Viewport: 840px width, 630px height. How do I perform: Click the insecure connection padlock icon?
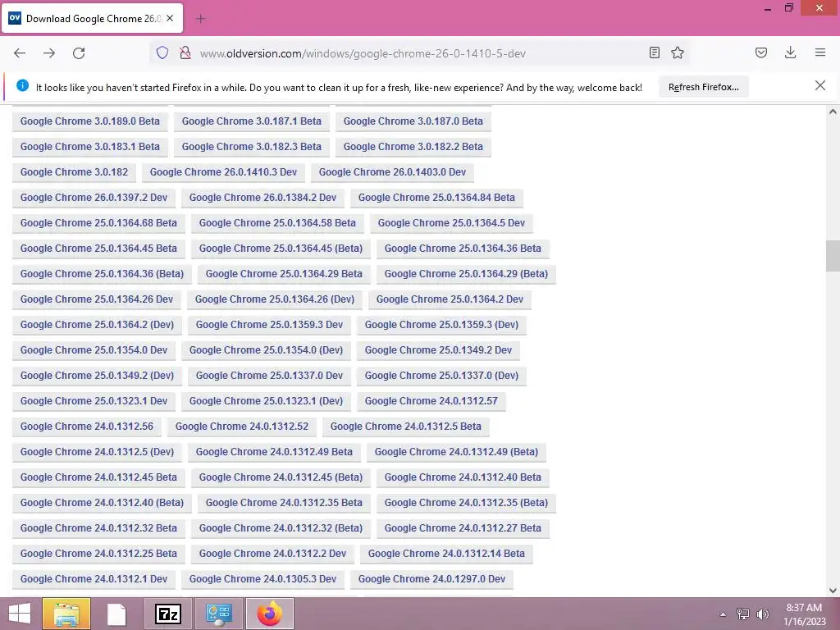pyautogui.click(x=185, y=53)
